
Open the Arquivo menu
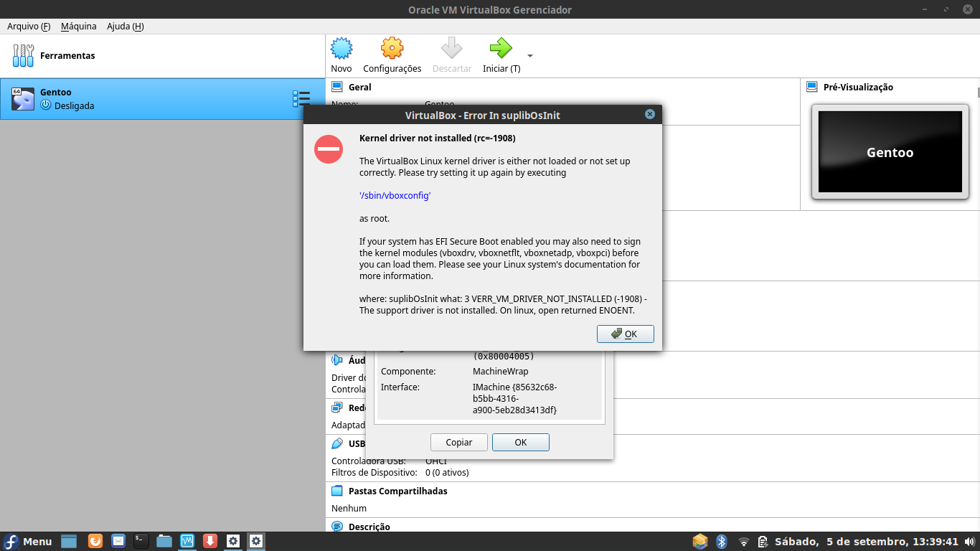pos(29,27)
